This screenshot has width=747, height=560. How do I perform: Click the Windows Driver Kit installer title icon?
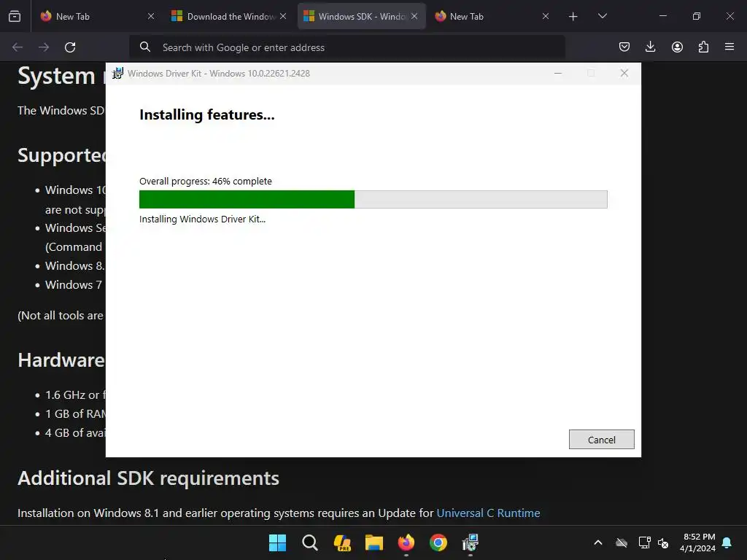[x=117, y=74]
